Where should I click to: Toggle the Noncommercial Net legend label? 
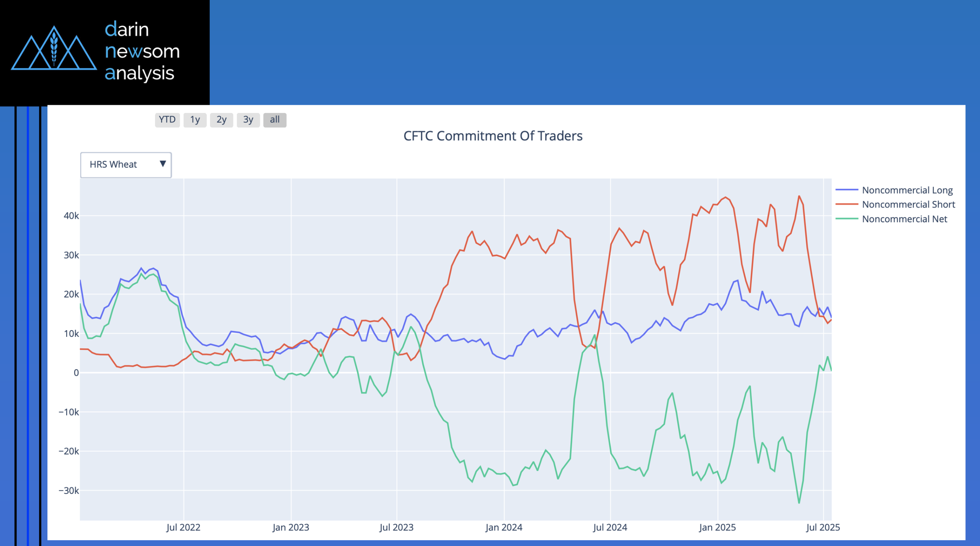pyautogui.click(x=904, y=219)
